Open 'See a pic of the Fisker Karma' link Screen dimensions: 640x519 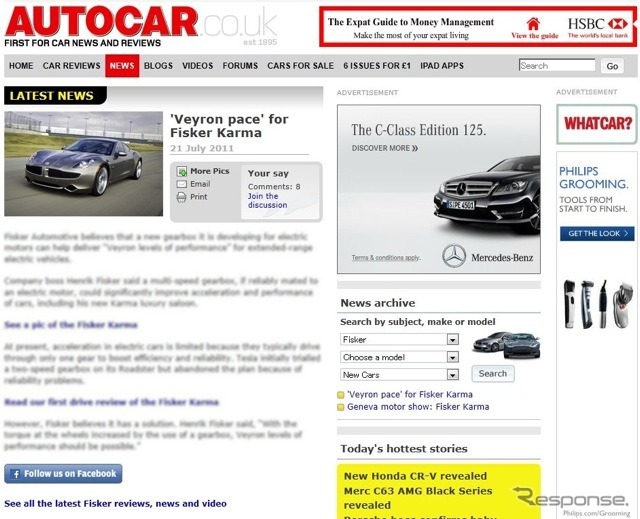point(71,325)
